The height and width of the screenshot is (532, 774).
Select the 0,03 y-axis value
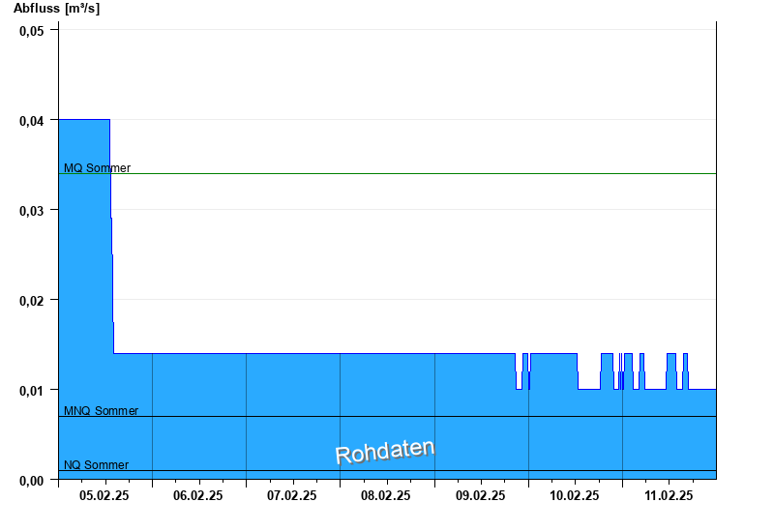[32, 210]
